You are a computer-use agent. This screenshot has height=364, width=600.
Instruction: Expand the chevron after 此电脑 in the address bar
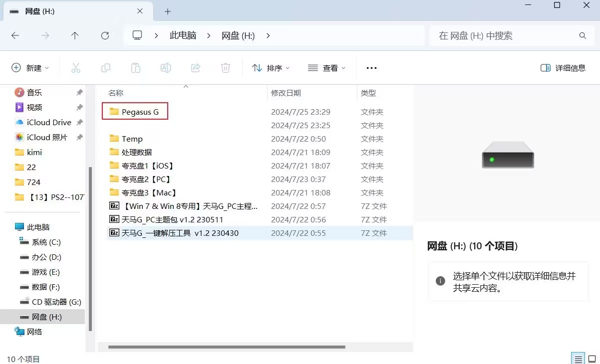click(x=209, y=36)
